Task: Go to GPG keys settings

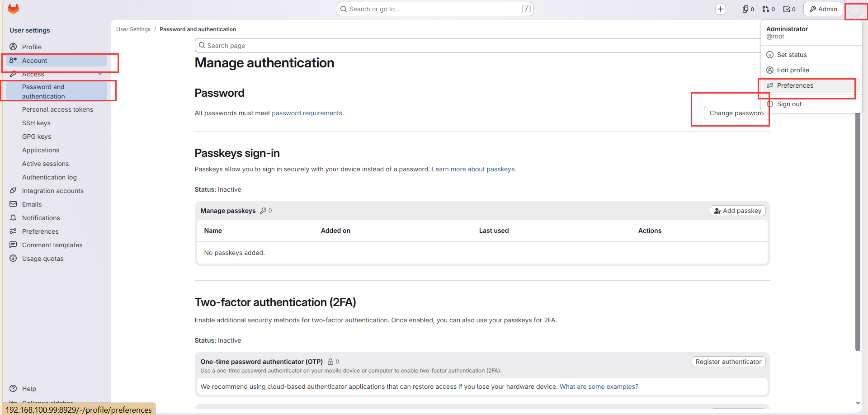Action: click(x=37, y=137)
